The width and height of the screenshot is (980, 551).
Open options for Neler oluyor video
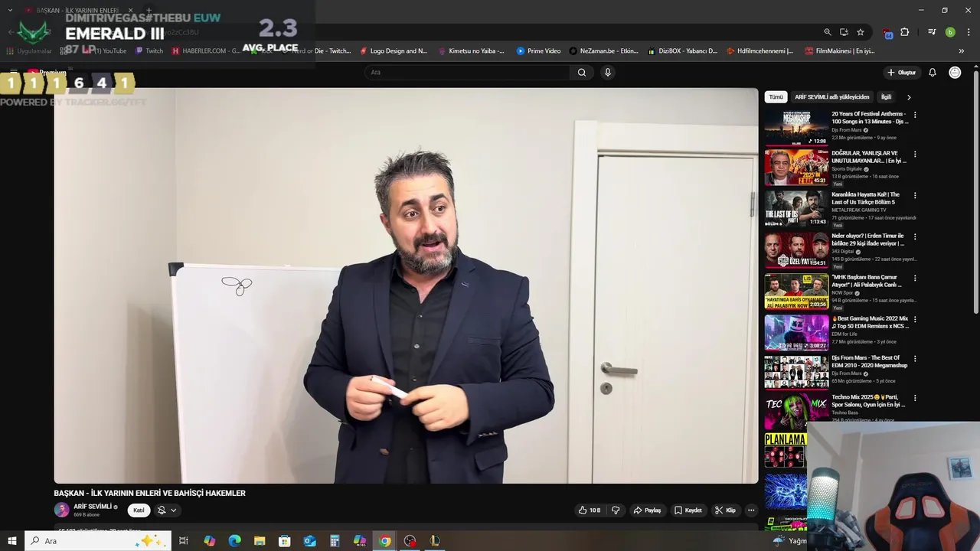click(915, 237)
